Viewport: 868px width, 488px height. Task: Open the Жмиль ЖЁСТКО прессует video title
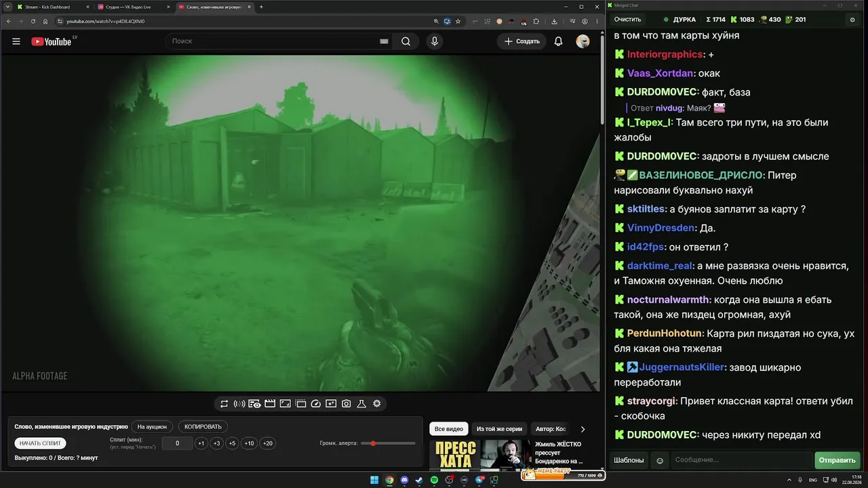(x=559, y=453)
